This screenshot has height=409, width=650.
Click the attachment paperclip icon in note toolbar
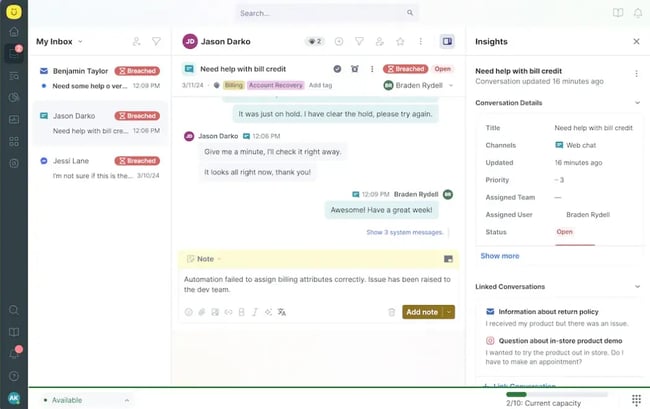tap(201, 312)
